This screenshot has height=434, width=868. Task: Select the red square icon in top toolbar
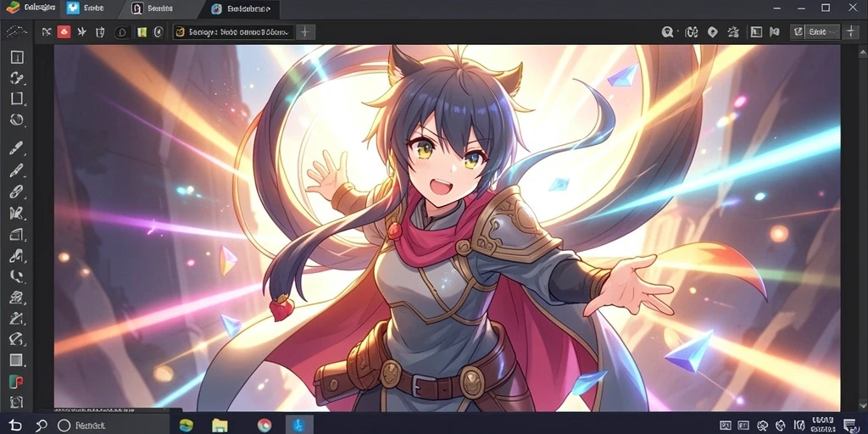coord(64,32)
